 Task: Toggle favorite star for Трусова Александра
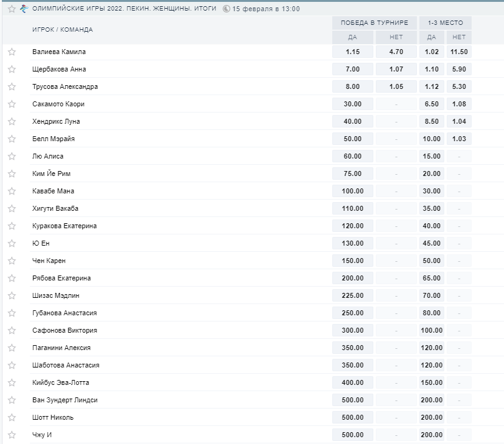point(11,87)
